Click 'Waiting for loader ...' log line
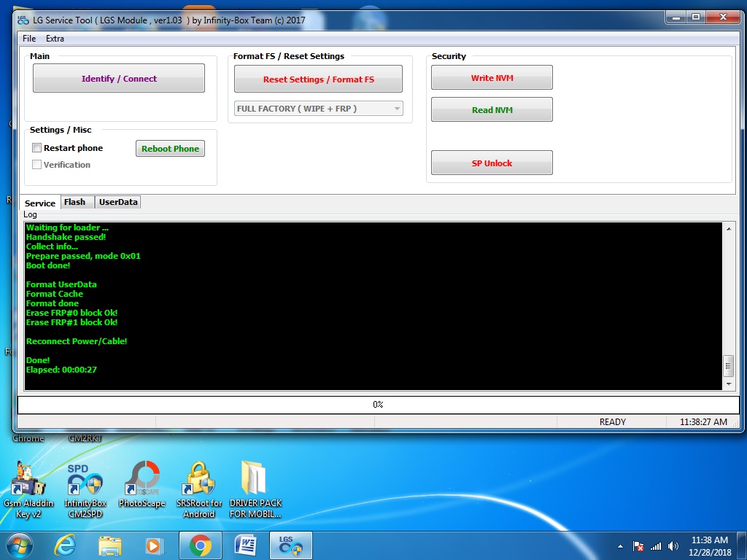The width and height of the screenshot is (747, 560). pyautogui.click(x=67, y=227)
